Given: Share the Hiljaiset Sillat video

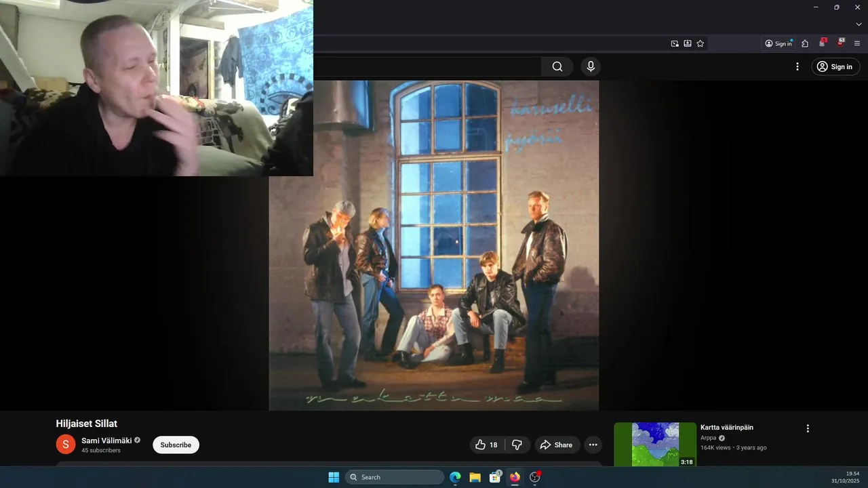Looking at the screenshot, I should 557,445.
